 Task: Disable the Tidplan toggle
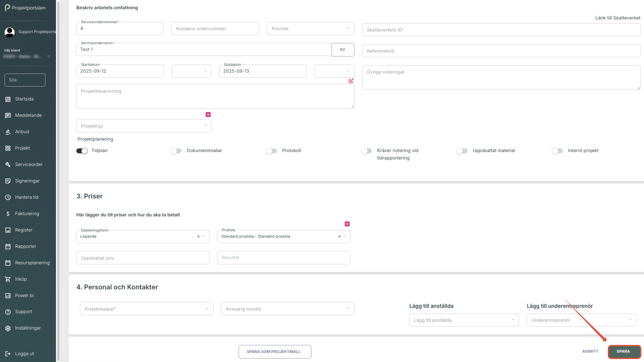[x=82, y=151]
